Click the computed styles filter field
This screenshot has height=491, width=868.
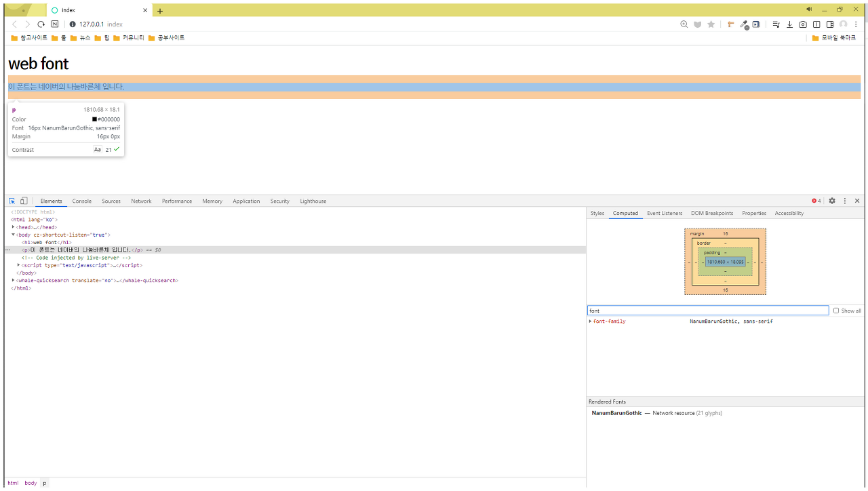coord(708,311)
